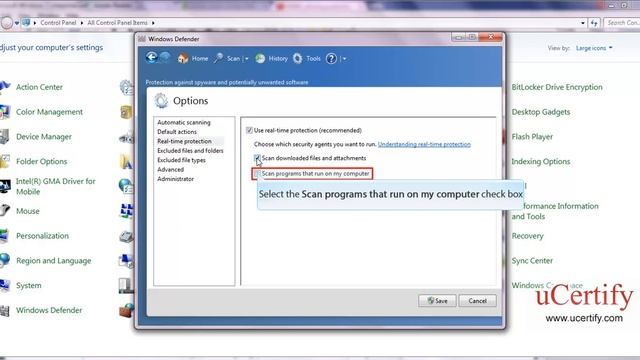This screenshot has width=640, height=360.
Task: Select Advanced in options list
Action: [x=170, y=169]
